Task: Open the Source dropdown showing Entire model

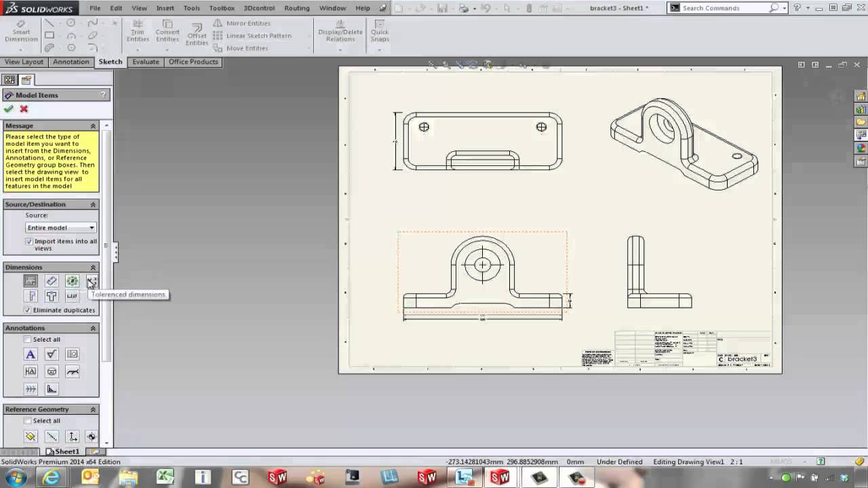Action: 90,227
